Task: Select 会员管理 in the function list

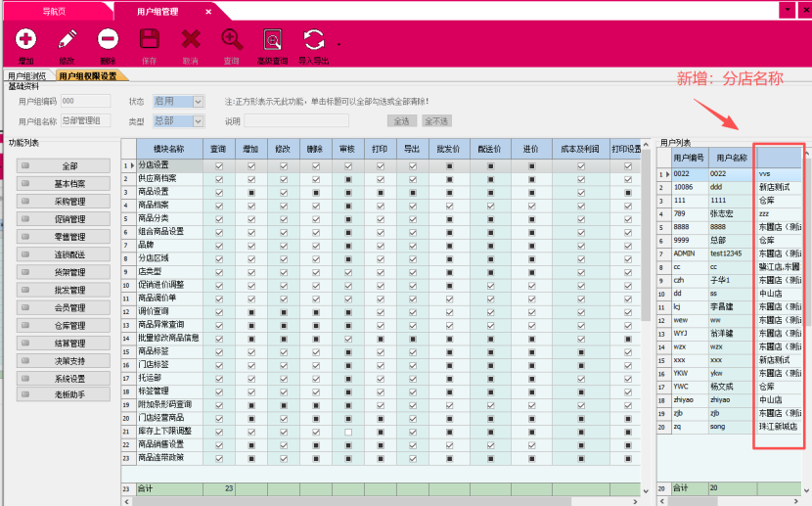Action: pyautogui.click(x=64, y=307)
